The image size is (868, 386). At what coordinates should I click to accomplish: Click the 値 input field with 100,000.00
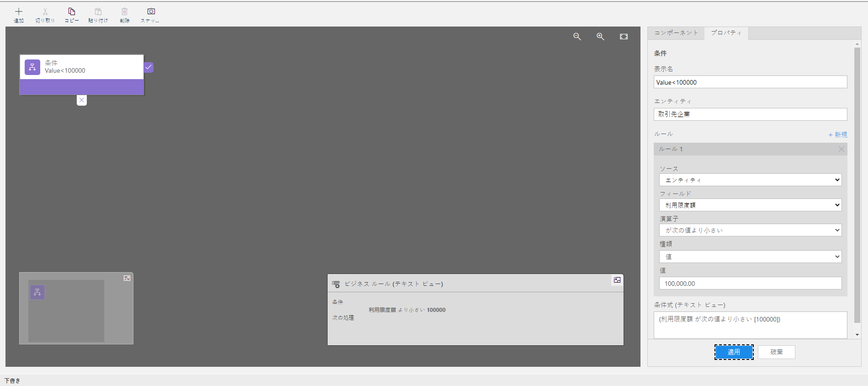pyautogui.click(x=750, y=283)
